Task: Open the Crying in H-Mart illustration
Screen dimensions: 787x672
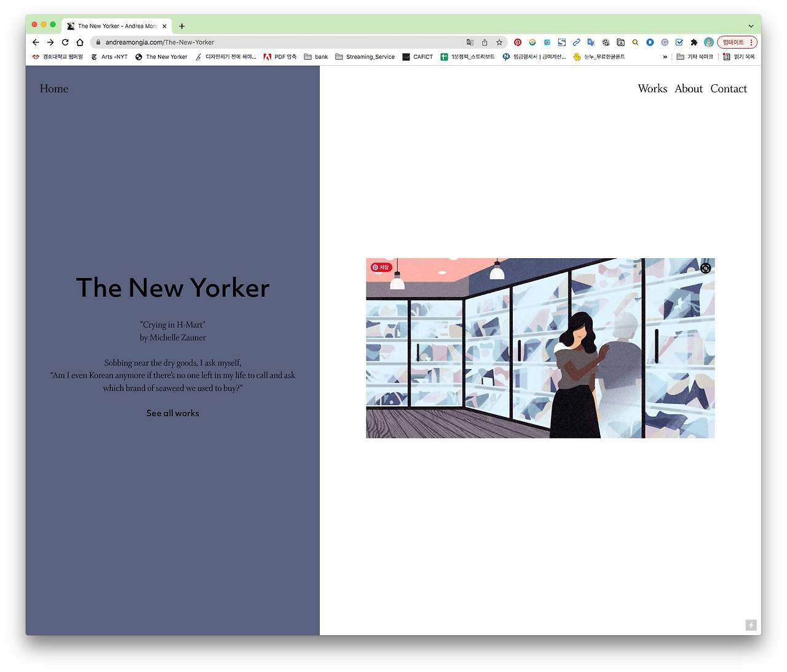Action: 540,348
